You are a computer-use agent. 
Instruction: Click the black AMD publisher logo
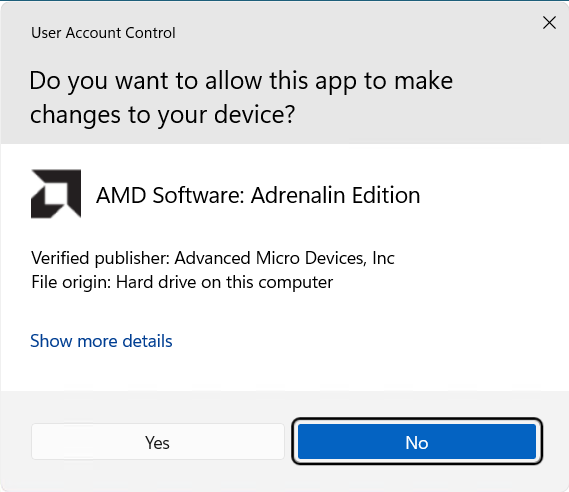pyautogui.click(x=56, y=194)
